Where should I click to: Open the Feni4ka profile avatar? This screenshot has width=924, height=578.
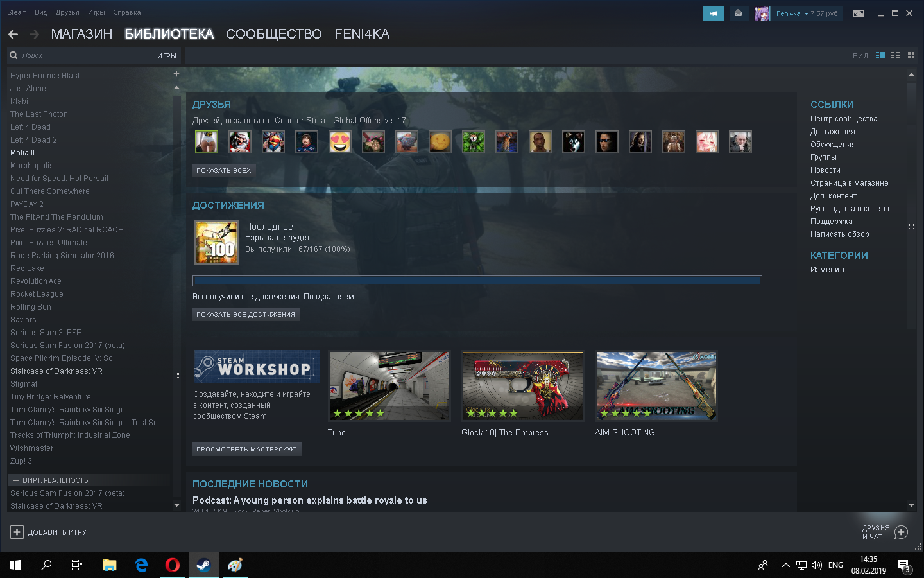pyautogui.click(x=762, y=13)
